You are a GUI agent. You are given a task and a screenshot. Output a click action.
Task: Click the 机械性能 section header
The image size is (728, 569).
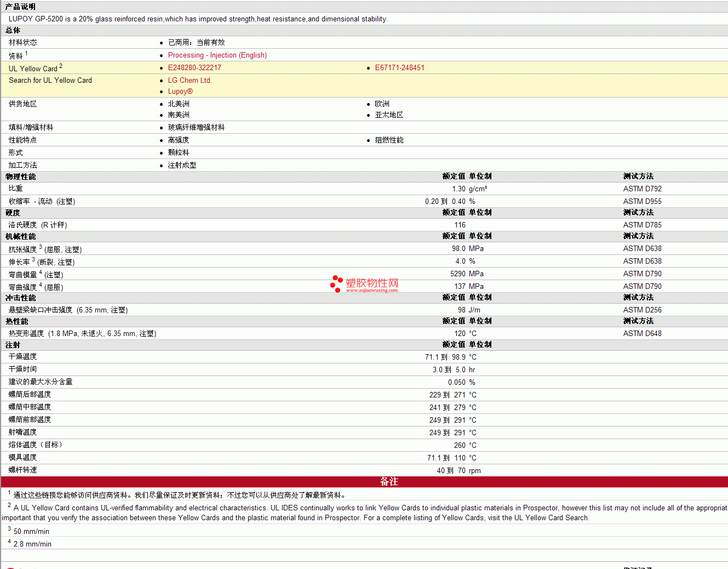(20, 237)
